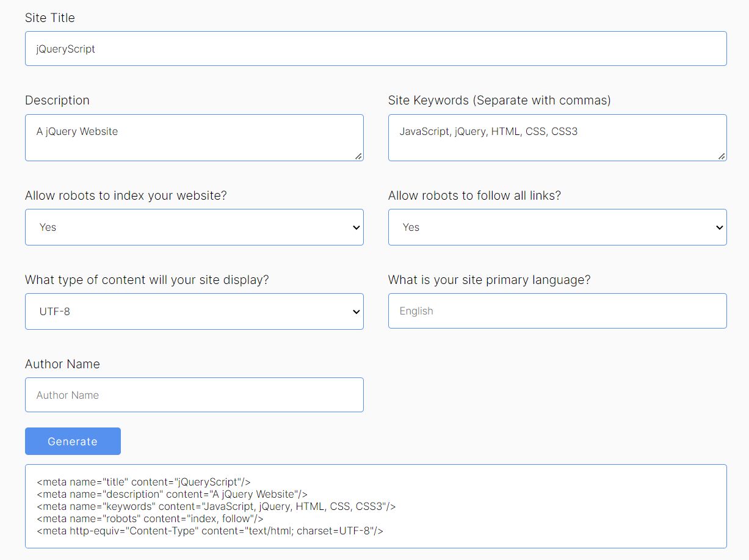Click the "Author Name" label above the input

(62, 364)
